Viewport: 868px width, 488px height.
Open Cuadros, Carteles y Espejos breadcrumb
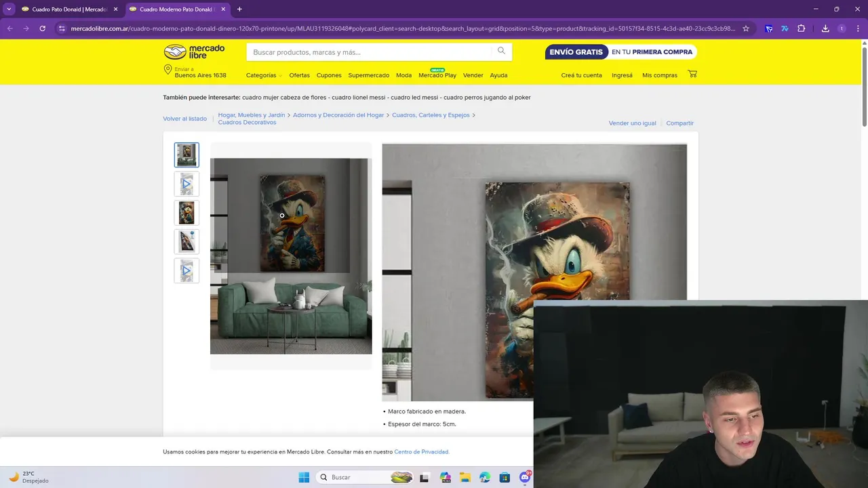[x=431, y=115]
